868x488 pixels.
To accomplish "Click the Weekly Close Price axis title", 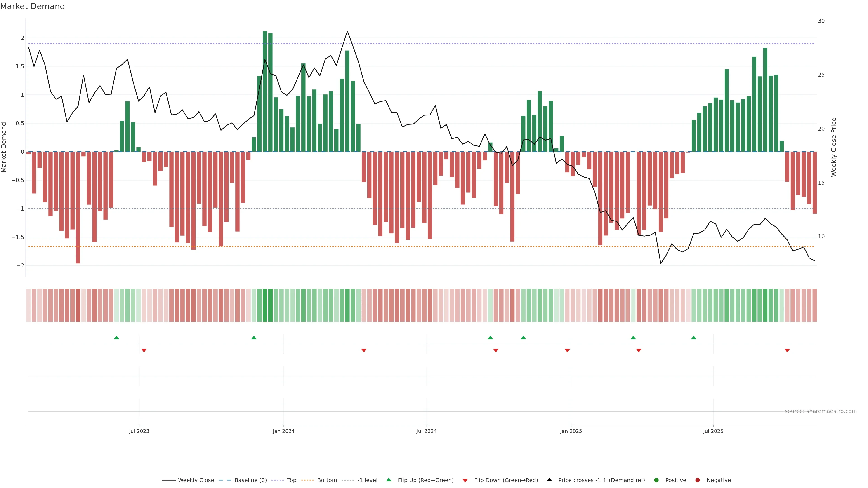I will coord(834,147).
